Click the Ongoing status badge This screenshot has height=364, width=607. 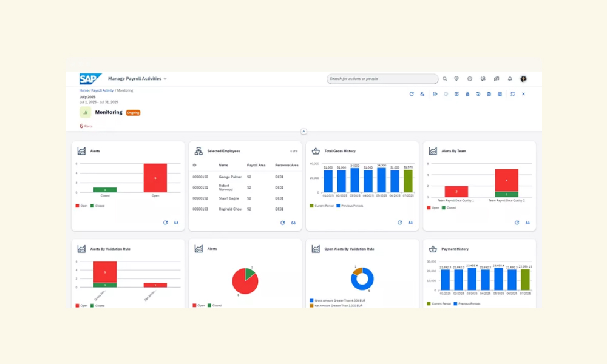(x=133, y=113)
